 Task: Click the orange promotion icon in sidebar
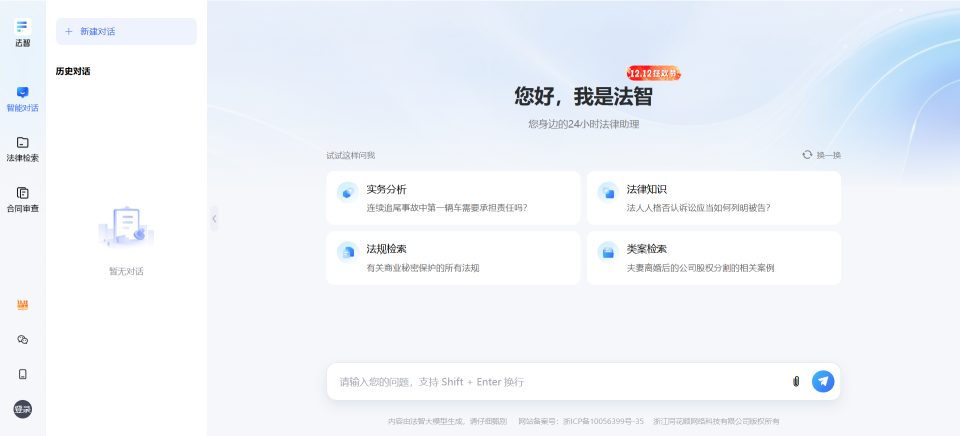(x=23, y=305)
